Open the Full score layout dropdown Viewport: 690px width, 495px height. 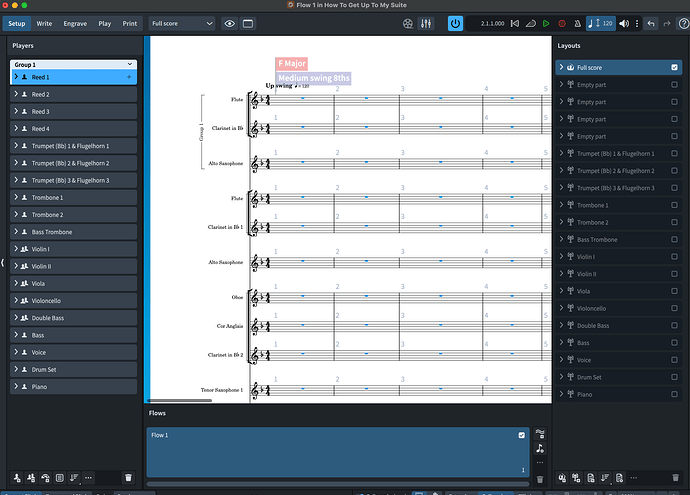(182, 24)
